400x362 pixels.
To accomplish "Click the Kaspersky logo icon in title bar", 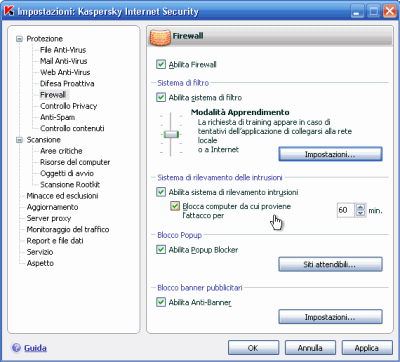I will tap(9, 11).
